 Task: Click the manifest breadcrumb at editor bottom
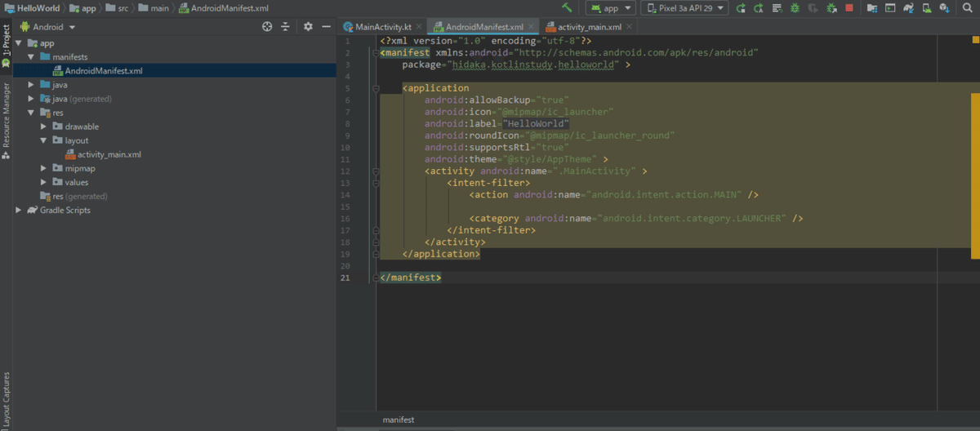(399, 420)
